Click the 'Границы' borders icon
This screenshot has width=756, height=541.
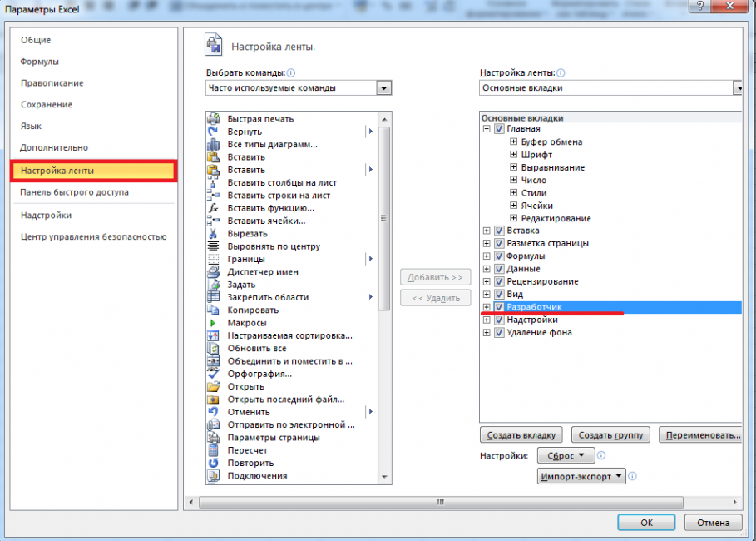click(x=213, y=259)
